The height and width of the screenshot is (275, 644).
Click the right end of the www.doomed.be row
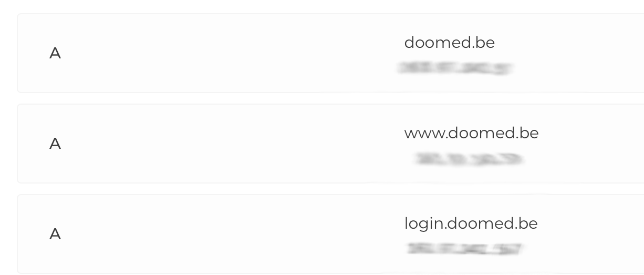(x=604, y=144)
